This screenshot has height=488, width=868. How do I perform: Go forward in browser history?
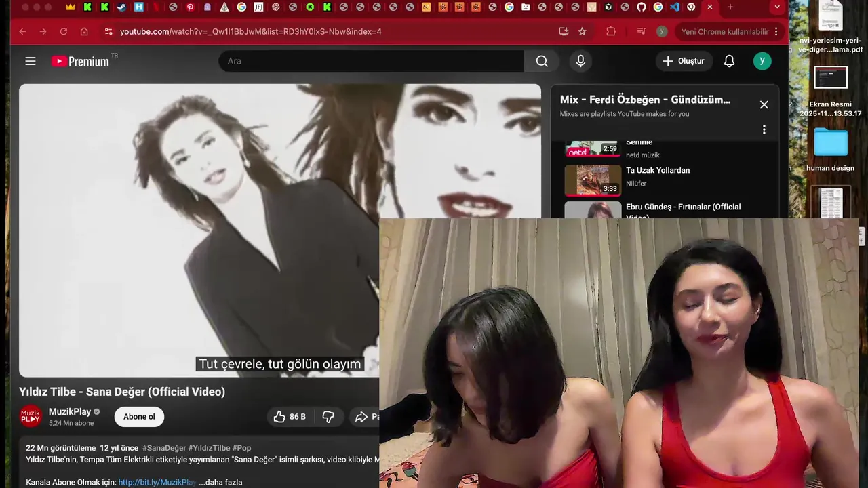43,31
